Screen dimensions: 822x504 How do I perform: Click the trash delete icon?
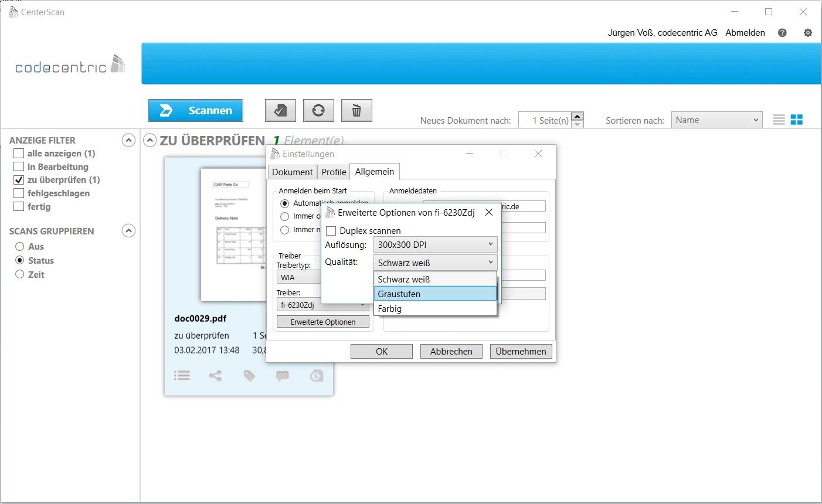pos(356,110)
